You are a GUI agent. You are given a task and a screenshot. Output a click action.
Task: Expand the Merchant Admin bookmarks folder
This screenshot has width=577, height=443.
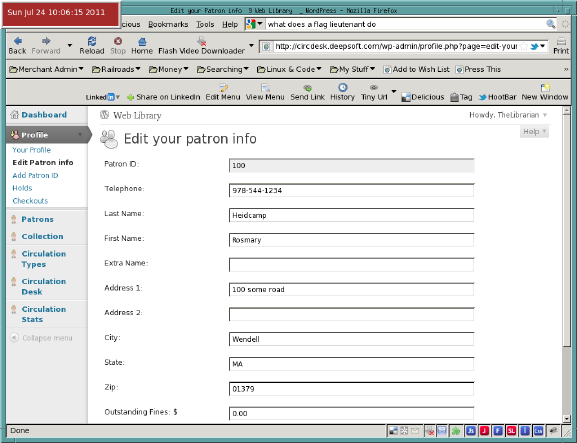click(x=46, y=69)
